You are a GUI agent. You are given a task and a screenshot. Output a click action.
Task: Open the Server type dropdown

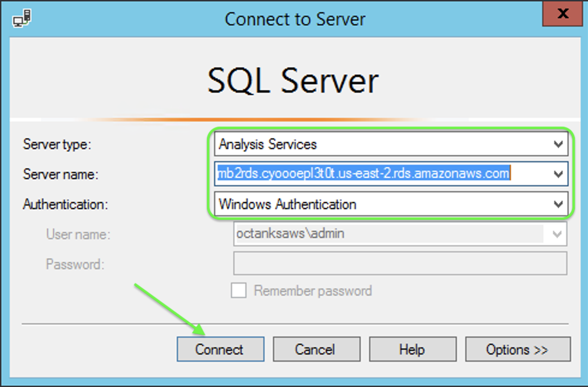pyautogui.click(x=391, y=144)
